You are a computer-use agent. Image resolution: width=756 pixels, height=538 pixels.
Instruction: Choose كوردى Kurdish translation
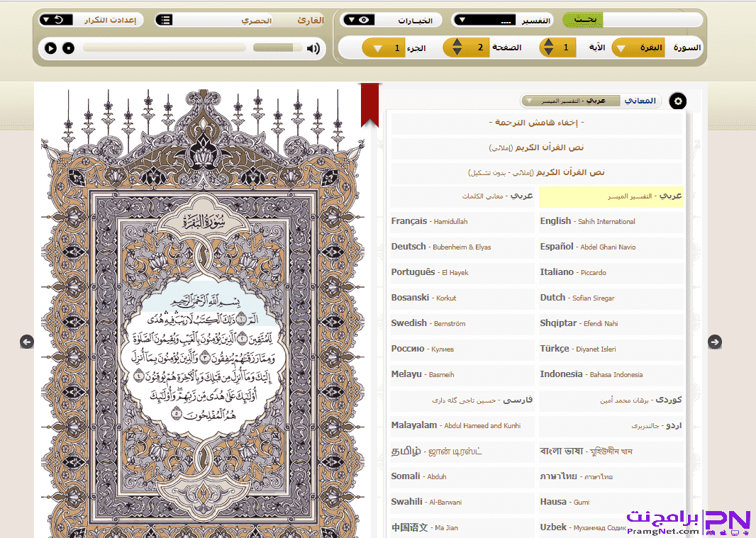(x=611, y=400)
